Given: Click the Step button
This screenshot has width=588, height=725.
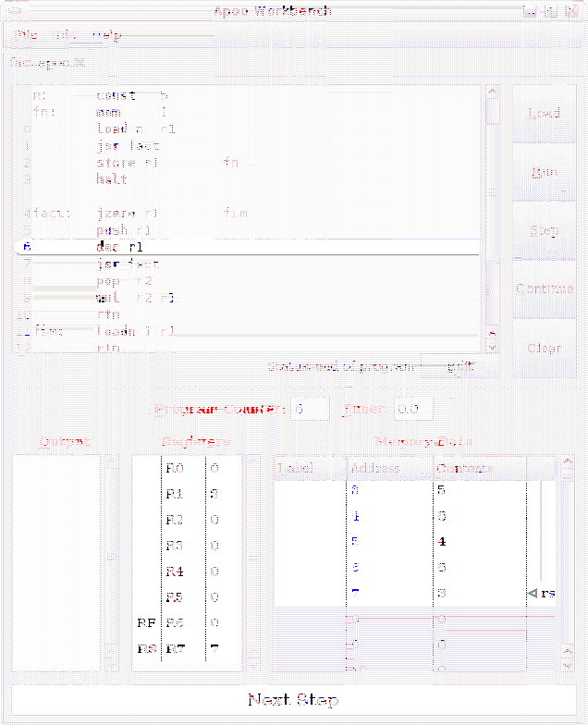Looking at the screenshot, I should 544,230.
